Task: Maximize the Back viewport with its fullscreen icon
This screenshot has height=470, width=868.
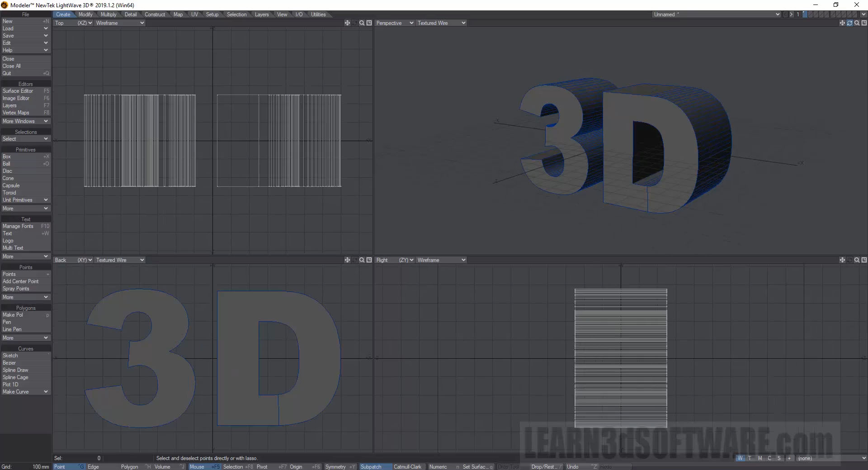Action: 369,260
